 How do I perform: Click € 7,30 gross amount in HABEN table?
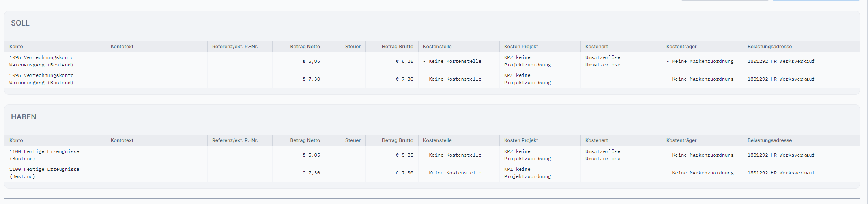point(404,173)
